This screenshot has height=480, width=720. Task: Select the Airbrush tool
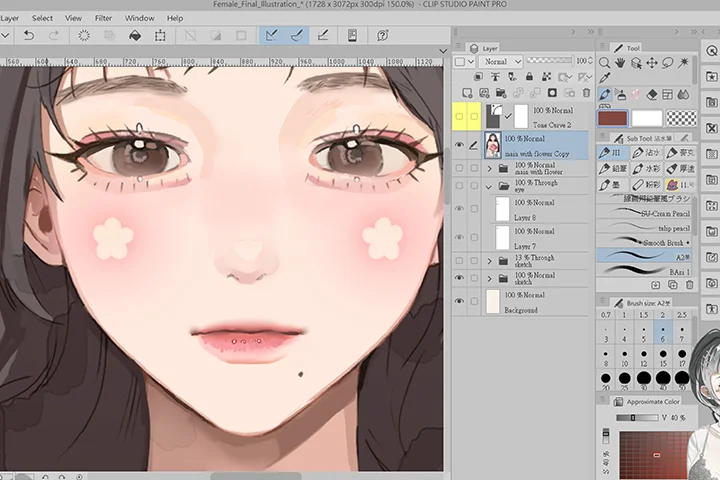point(620,94)
